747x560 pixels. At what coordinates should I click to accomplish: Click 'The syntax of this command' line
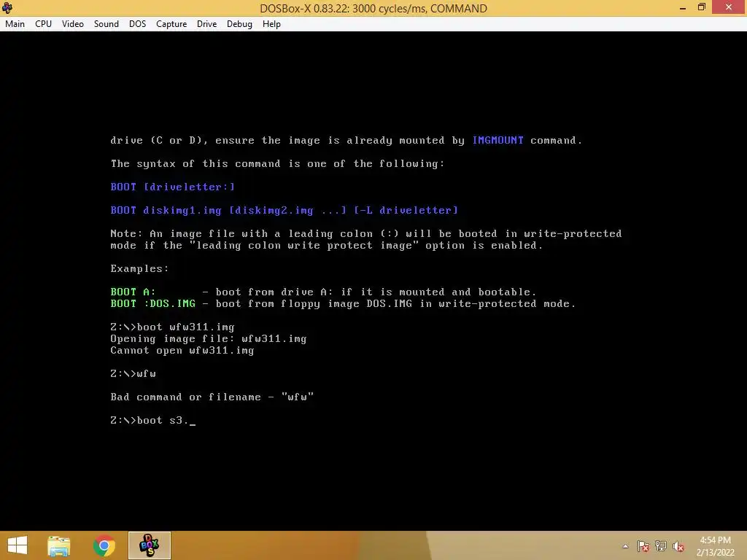277,164
